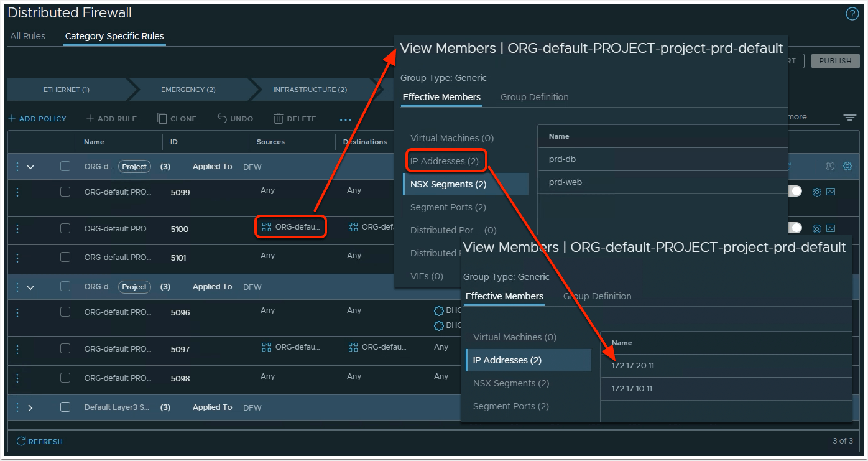Open three-dot menu of Default Layer3 policy
Screen dimensions: 868x461
pos(17,407)
